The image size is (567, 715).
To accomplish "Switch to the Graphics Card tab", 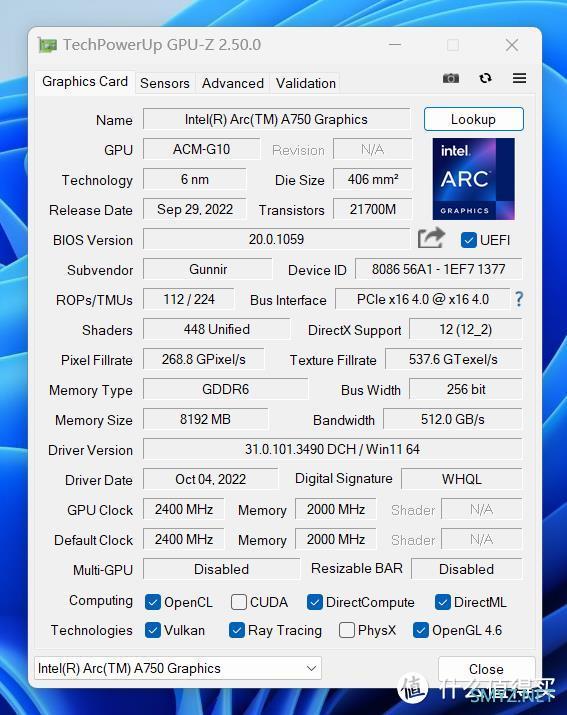I will tap(85, 82).
